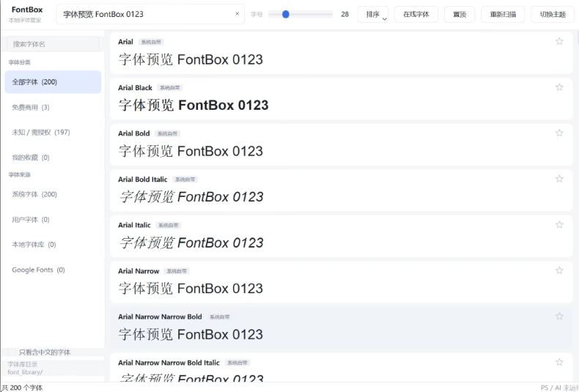Click the star on Arial Bold Italic
579x392 pixels.
(559, 179)
